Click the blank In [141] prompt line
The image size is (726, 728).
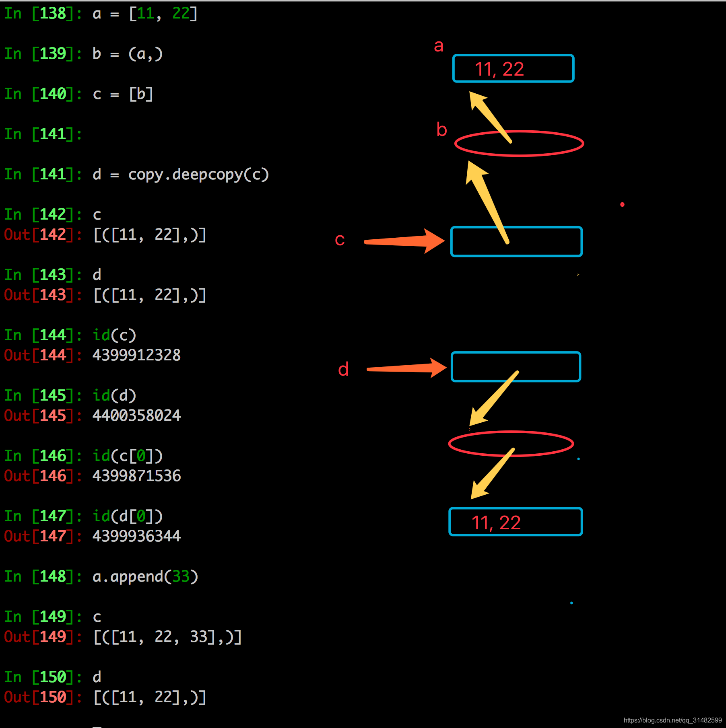click(43, 134)
